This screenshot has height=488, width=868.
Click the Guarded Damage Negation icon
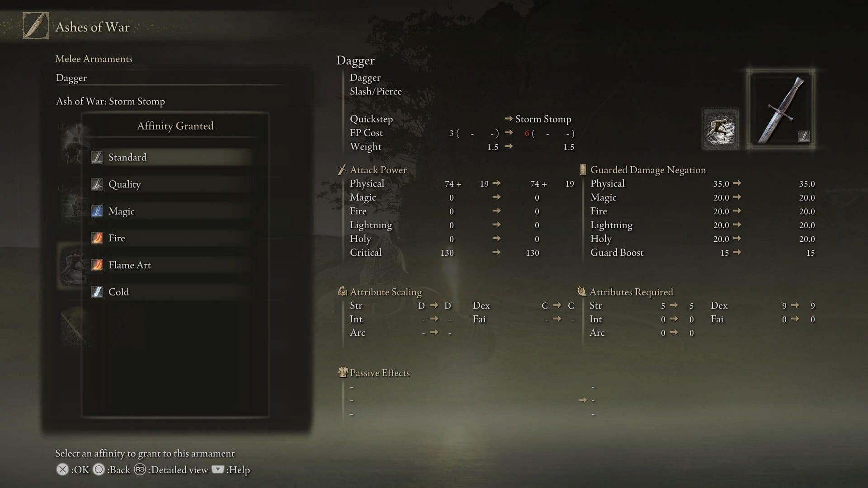[582, 170]
